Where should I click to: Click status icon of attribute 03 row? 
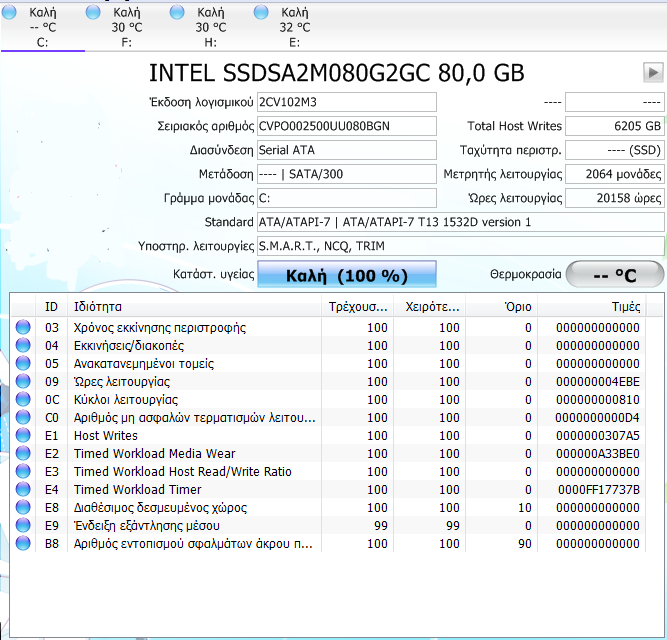[x=23, y=327]
